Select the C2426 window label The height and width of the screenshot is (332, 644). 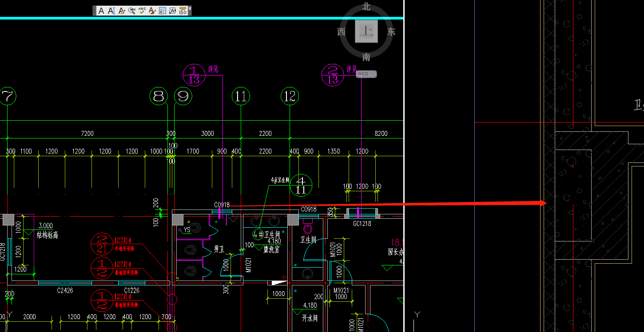pos(65,291)
